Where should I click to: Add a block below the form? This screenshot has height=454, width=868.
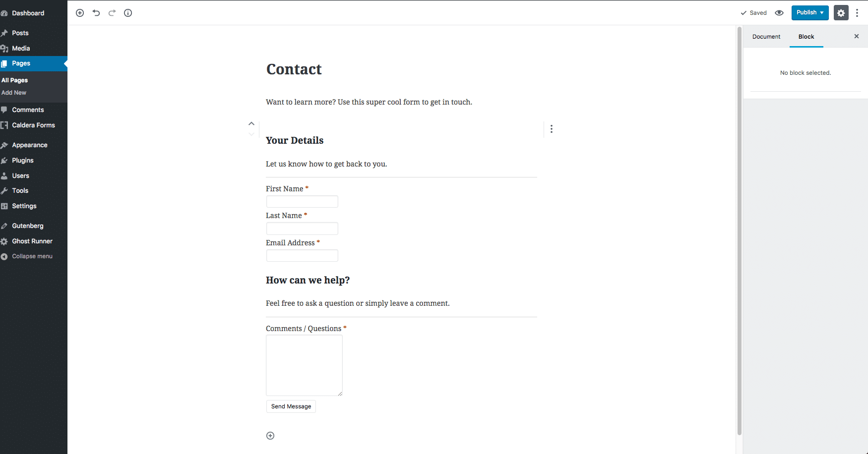pyautogui.click(x=270, y=436)
